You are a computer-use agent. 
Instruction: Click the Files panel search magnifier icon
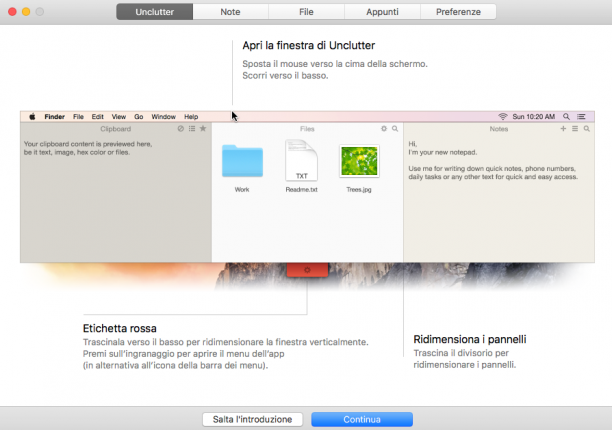point(395,128)
